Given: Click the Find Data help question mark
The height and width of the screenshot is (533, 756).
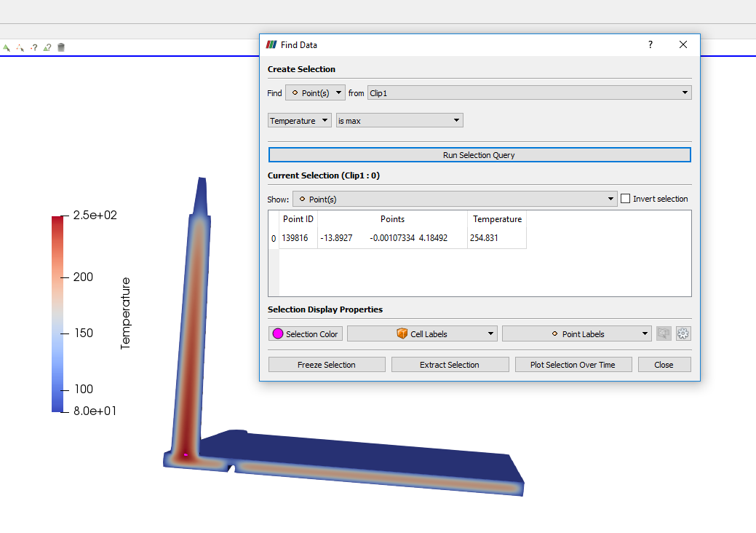Looking at the screenshot, I should [x=650, y=44].
